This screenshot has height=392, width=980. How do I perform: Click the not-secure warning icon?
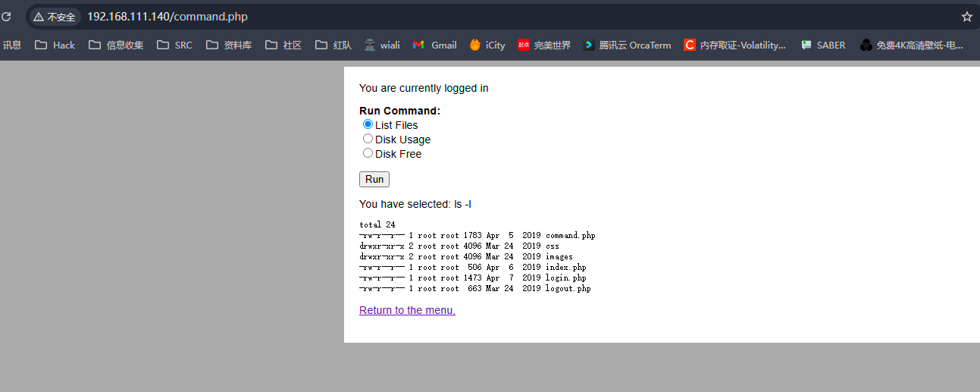pos(39,17)
